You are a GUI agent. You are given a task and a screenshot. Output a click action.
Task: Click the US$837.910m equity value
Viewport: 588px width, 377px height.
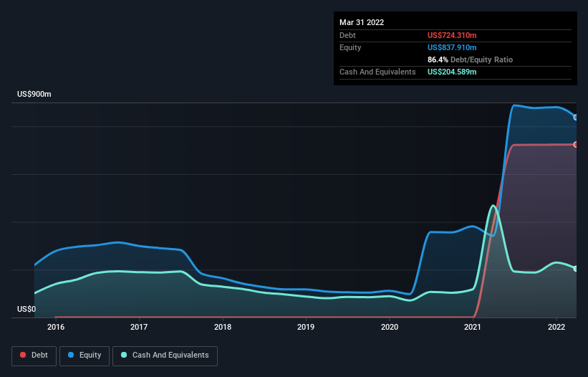452,47
